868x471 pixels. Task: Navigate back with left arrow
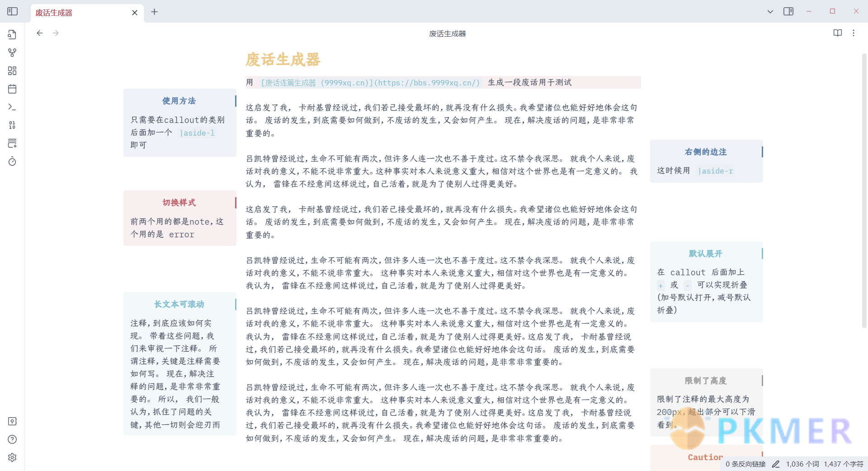[x=40, y=33]
